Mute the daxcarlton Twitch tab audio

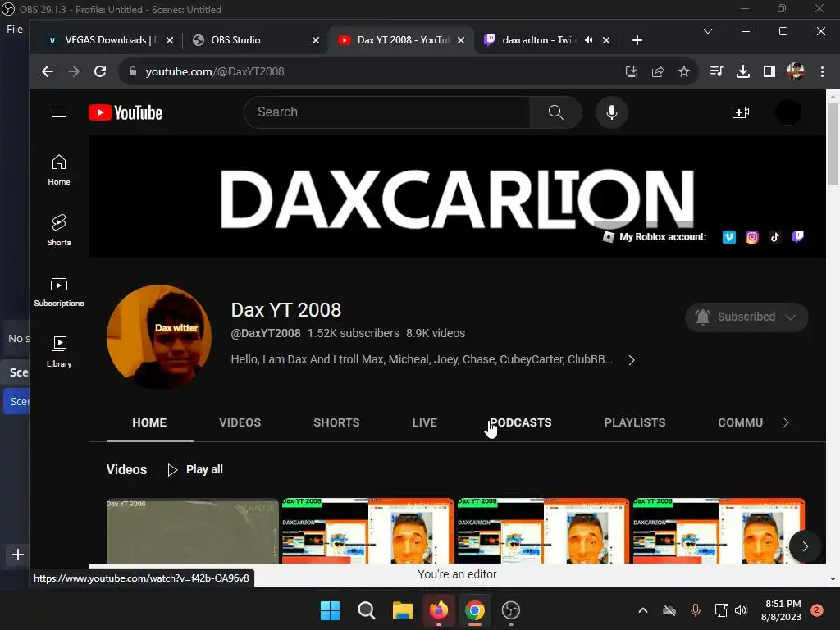[x=589, y=39]
